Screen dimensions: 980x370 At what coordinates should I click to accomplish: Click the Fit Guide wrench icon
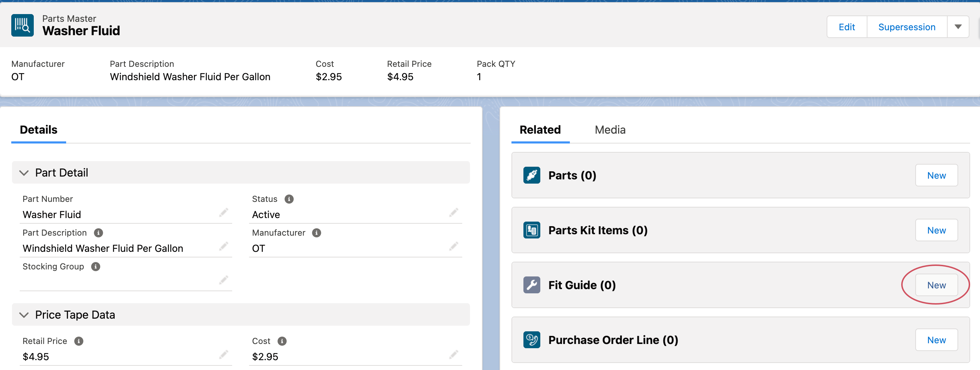pyautogui.click(x=532, y=285)
